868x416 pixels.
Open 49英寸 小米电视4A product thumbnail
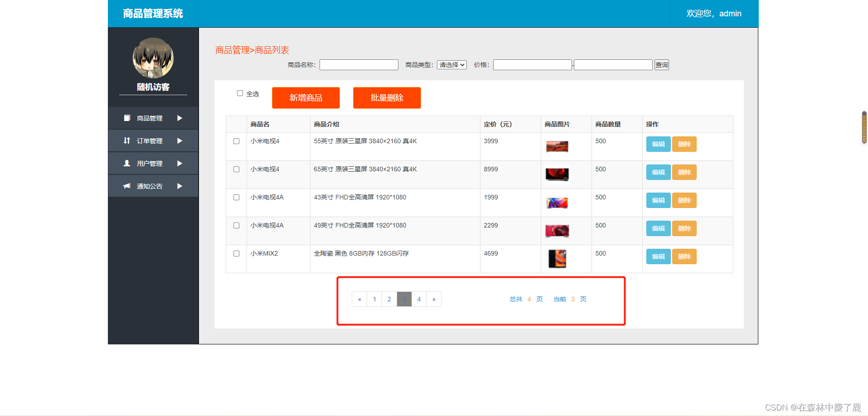click(557, 231)
